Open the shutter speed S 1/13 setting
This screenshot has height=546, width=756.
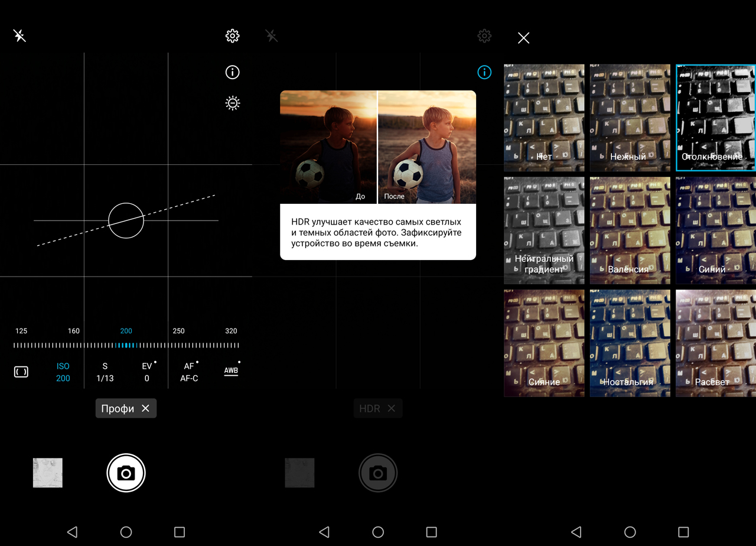(105, 372)
